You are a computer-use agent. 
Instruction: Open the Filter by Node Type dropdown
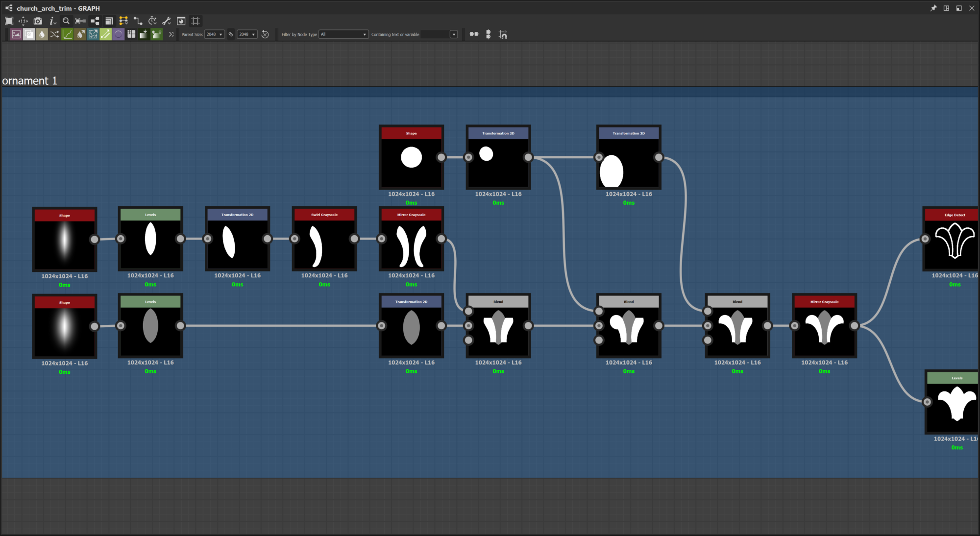pyautogui.click(x=343, y=34)
